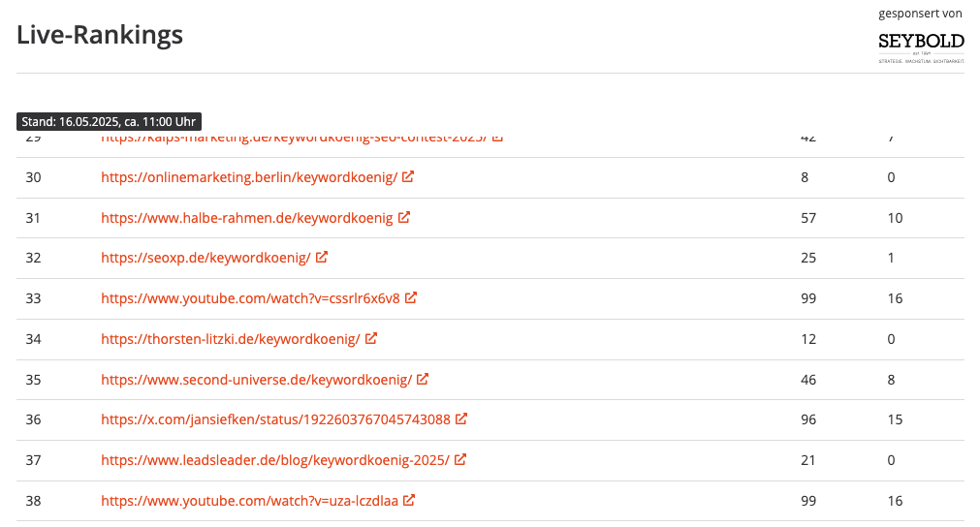Click value 12 in thorsten-litzki row

click(808, 339)
